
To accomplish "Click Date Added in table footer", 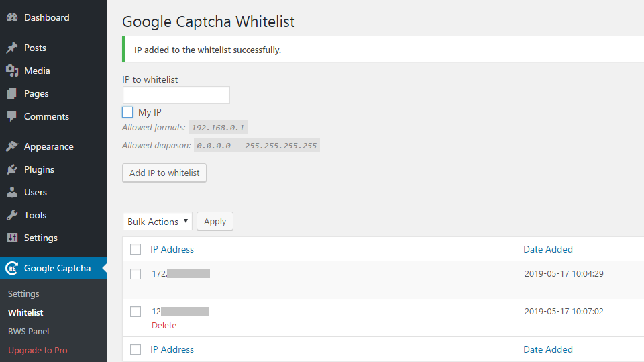I will point(548,349).
